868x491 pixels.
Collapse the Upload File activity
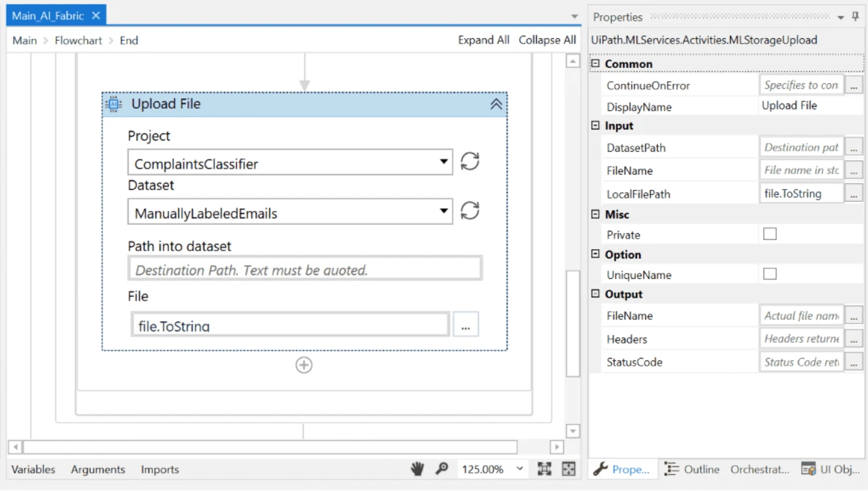[496, 104]
